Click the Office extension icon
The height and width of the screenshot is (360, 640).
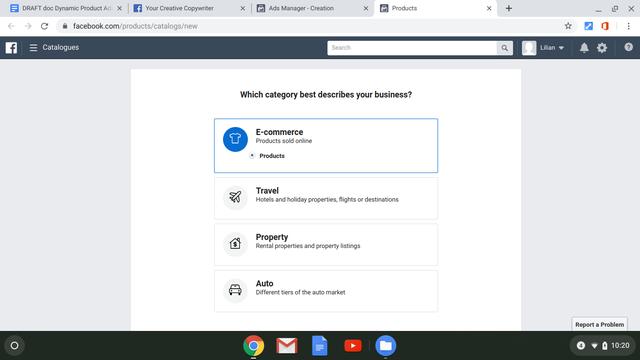pos(605,26)
